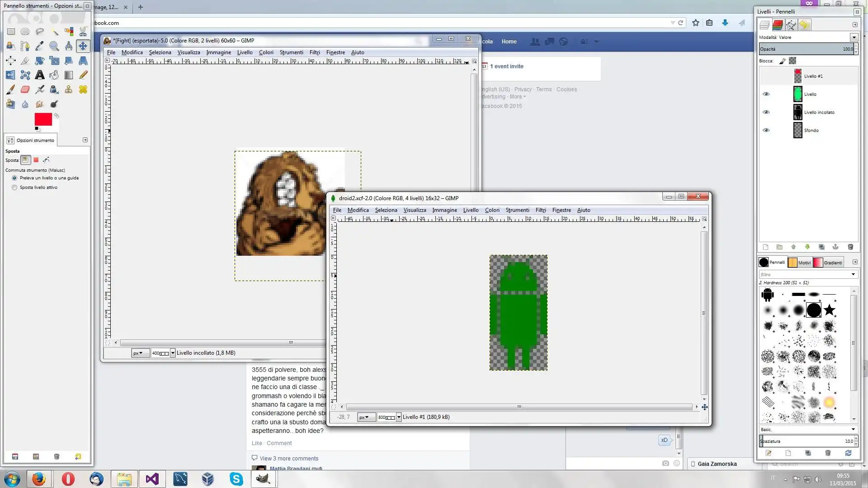Open Filtri menu in droid2.xcf window
The height and width of the screenshot is (488, 868).
pos(541,210)
